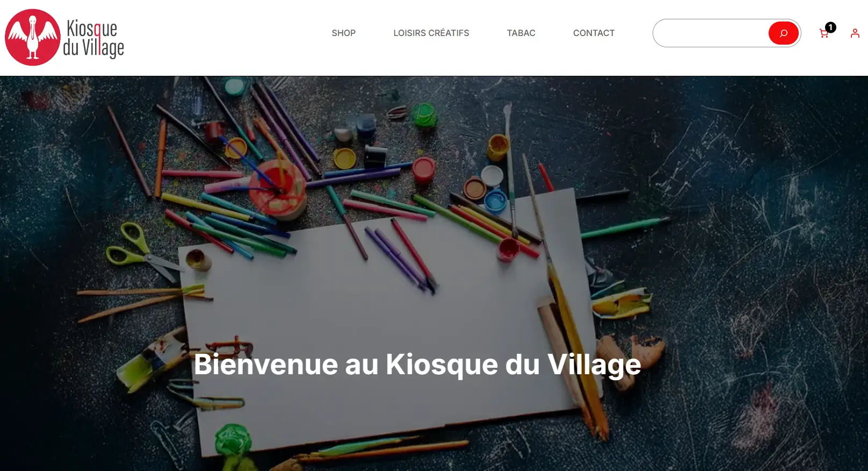The image size is (868, 471).
Task: Click the Kiosque du Village logo text
Action: [93, 38]
